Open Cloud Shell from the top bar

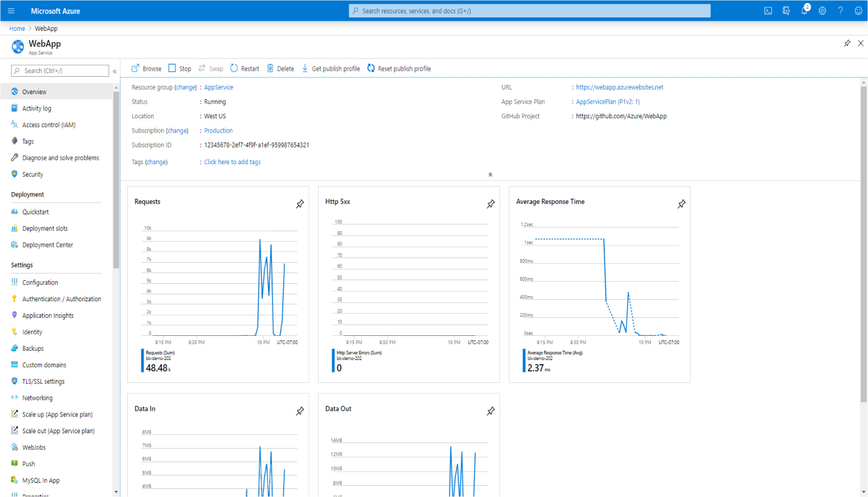click(x=768, y=11)
